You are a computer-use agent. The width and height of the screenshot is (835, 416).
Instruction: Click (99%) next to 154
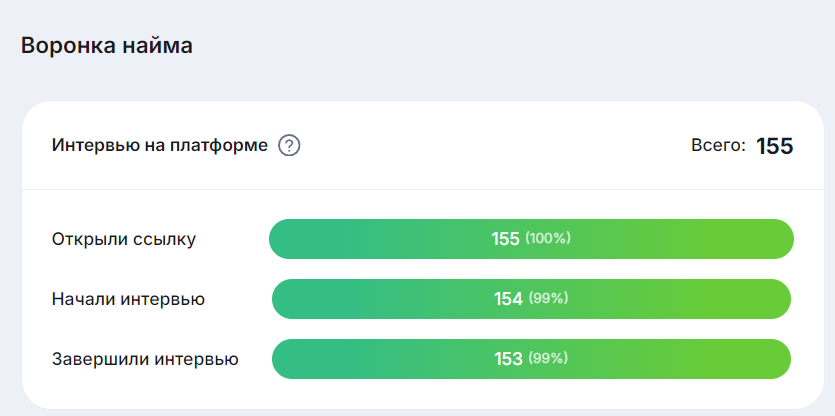point(549,298)
